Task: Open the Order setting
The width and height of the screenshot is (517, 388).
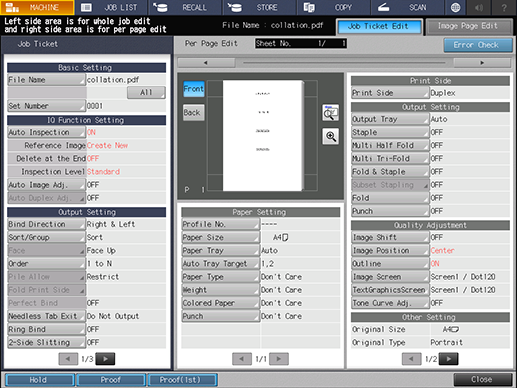Action: tap(46, 264)
